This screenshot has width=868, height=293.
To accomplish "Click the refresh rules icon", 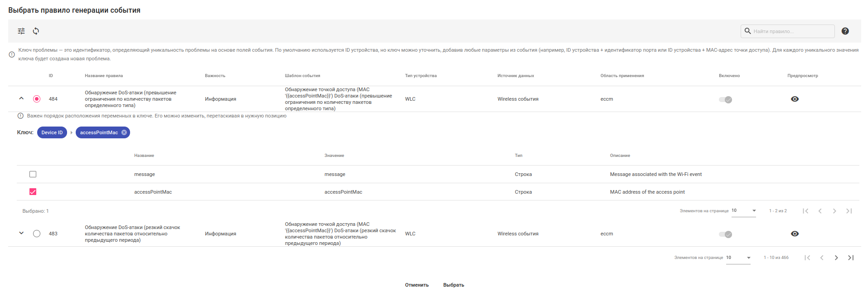I will tap(36, 31).
